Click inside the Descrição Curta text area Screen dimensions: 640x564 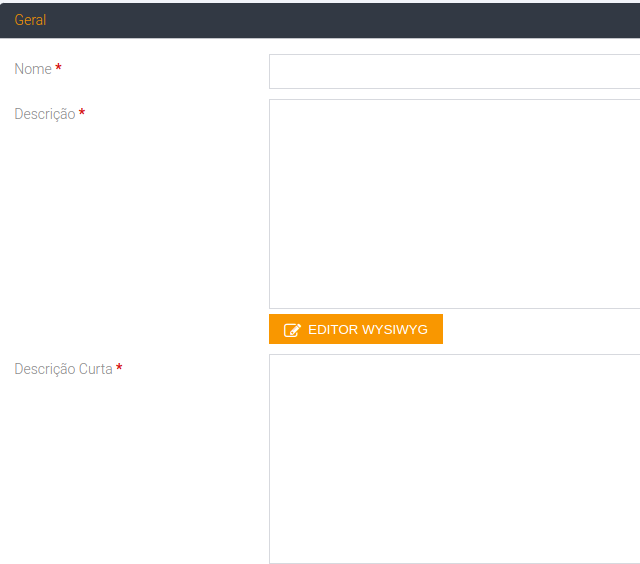[x=454, y=459]
